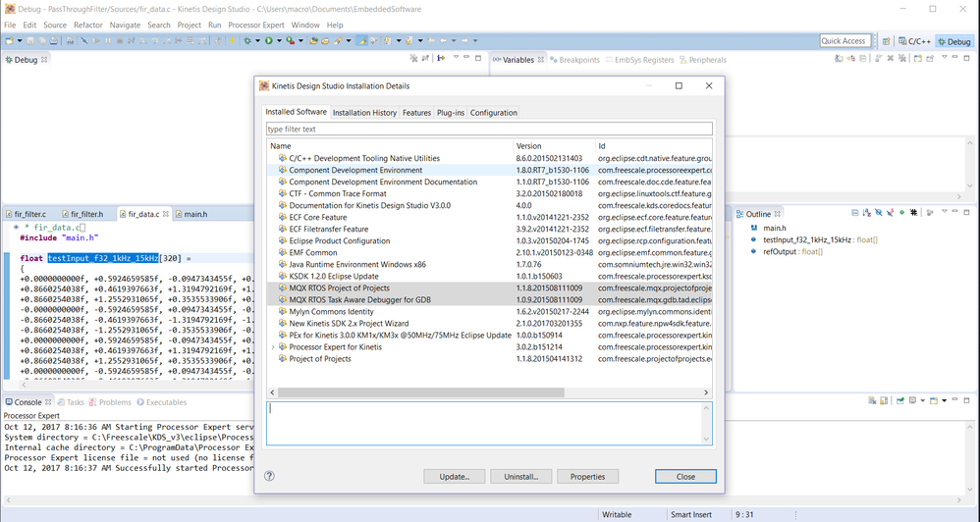Click the Clear Console icon
This screenshot has width=980, height=522.
tap(873, 401)
